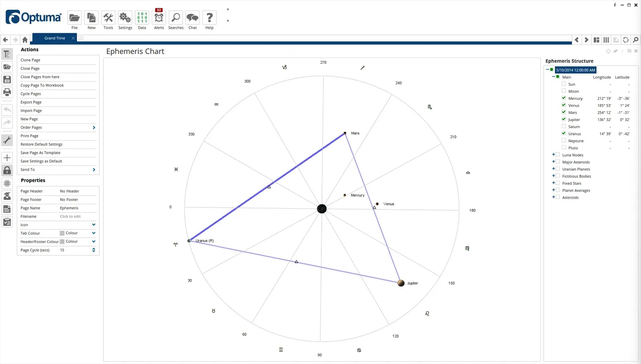Click the plus icon in sidebar
Screen dimensions: 641x364
(x=7, y=158)
